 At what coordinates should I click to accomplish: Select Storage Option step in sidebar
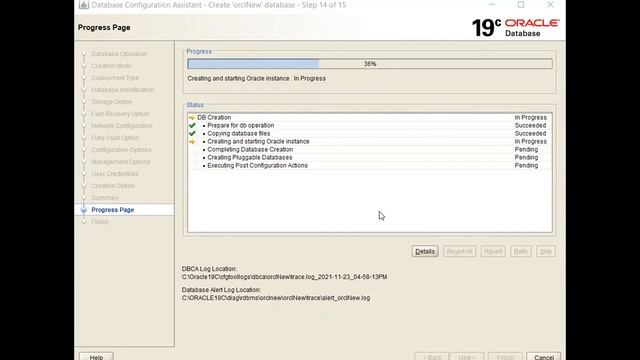[111, 102]
